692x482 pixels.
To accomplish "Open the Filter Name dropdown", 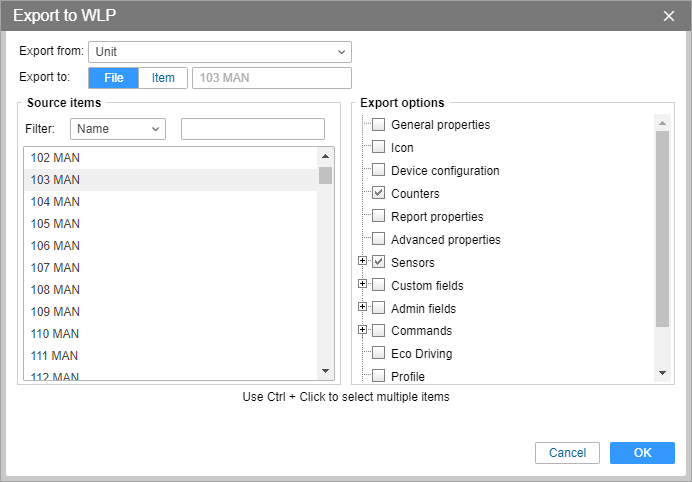I will tap(118, 129).
